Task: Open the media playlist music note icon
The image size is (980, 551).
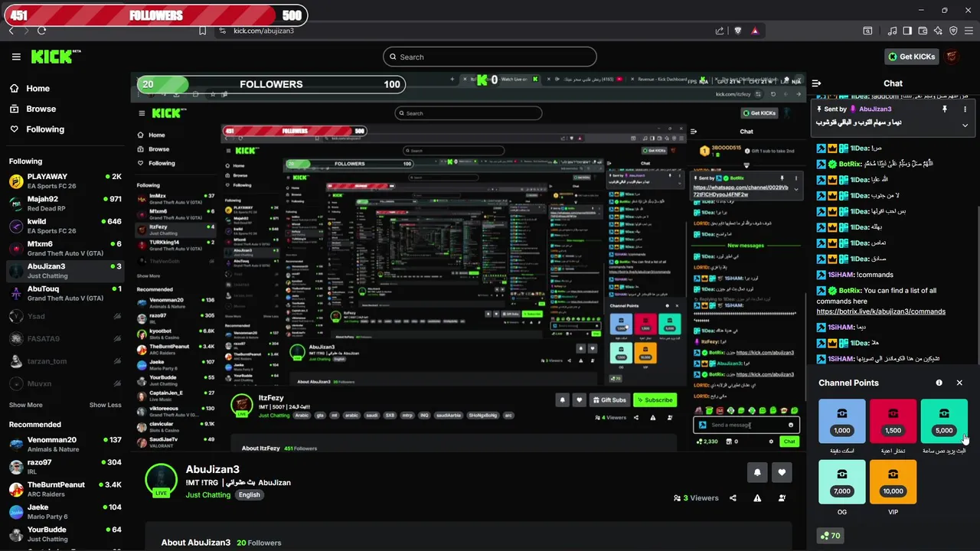Action: coord(893,31)
